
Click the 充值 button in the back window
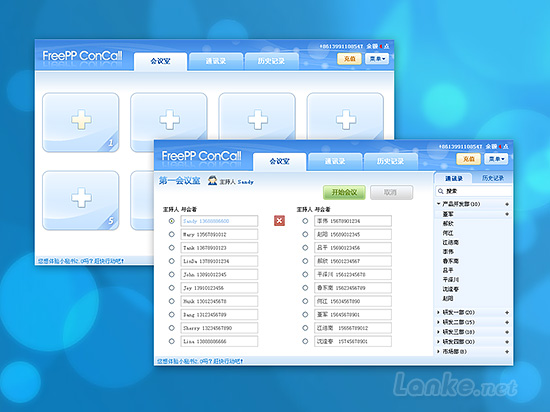click(349, 59)
